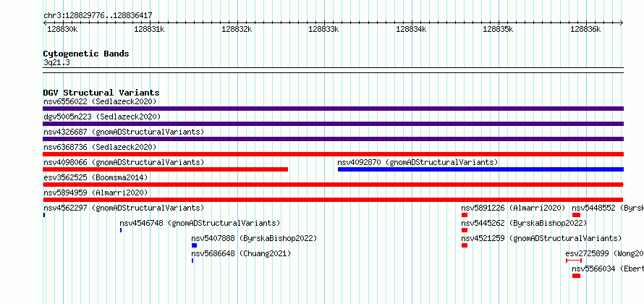Open the nsv5686648 (Chuang2021) label
The width and height of the screenshot is (644, 304).
coord(241,253)
